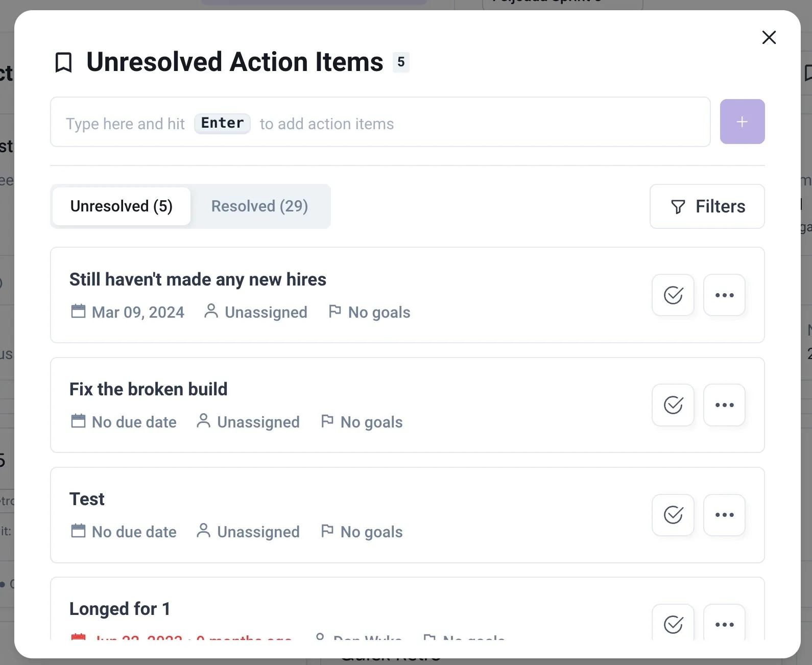
Task: Click 'Unassigned' on the Test action item
Action: (258, 531)
